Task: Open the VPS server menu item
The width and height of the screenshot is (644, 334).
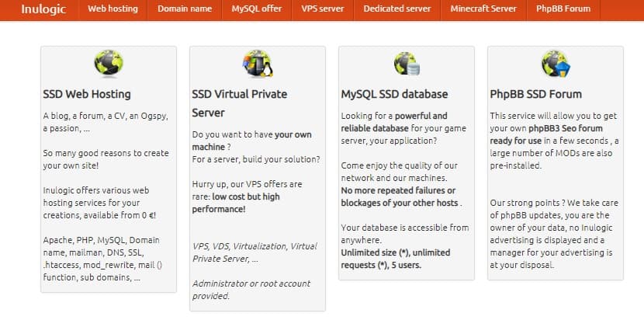Action: tap(323, 9)
